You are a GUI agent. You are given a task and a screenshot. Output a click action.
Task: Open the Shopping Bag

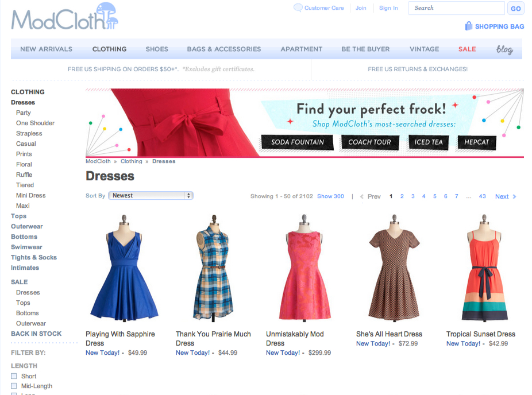pos(494,26)
